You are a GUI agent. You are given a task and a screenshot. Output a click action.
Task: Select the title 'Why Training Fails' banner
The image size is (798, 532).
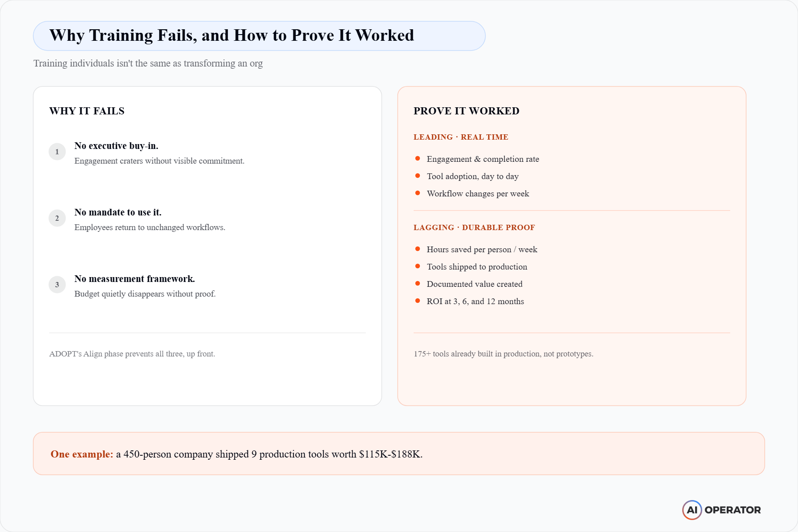click(259, 36)
